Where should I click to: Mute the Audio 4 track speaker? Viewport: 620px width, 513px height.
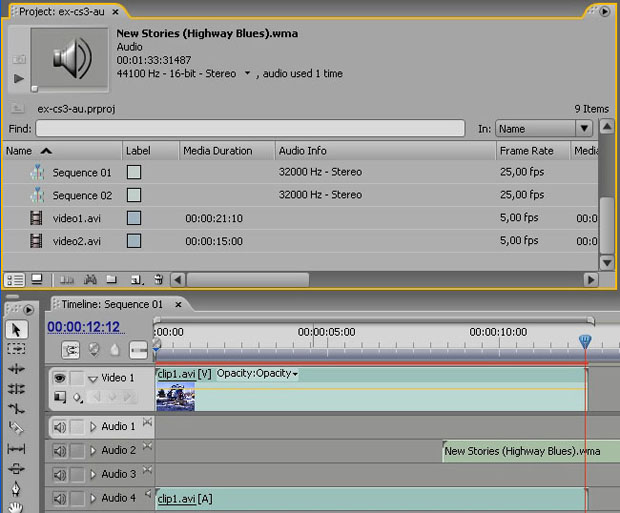[x=60, y=499]
